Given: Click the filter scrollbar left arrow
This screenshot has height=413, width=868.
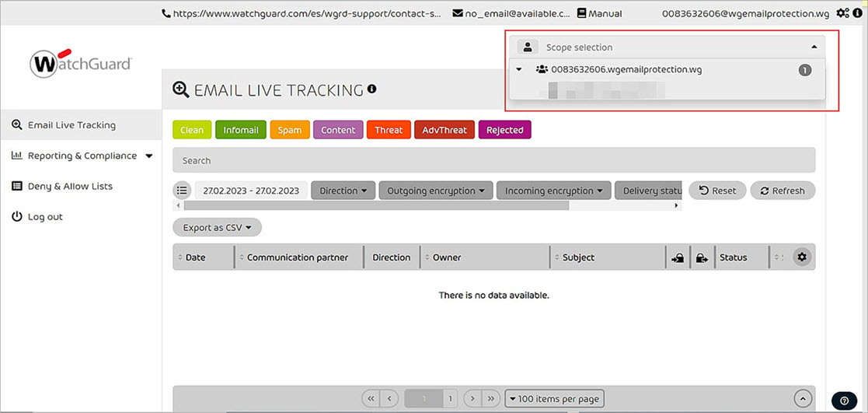Looking at the screenshot, I should click(x=178, y=205).
